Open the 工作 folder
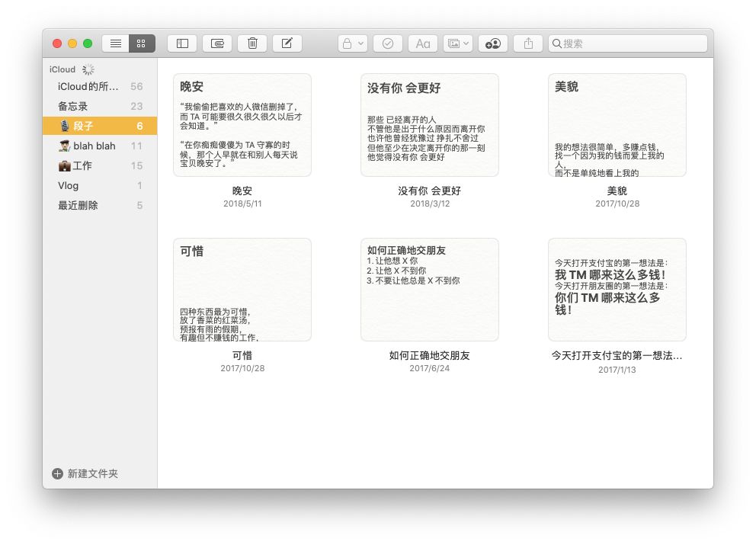The image size is (756, 545). click(x=100, y=165)
